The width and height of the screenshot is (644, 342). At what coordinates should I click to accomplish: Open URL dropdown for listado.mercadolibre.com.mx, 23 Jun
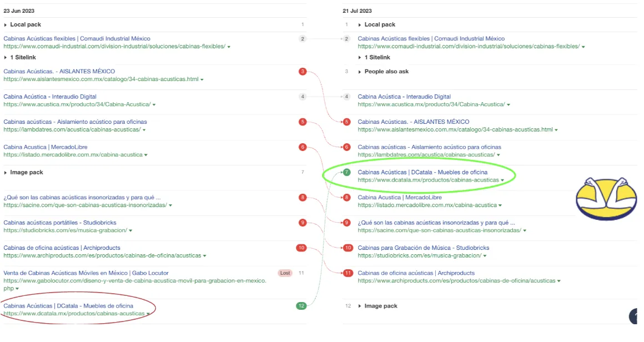(146, 155)
